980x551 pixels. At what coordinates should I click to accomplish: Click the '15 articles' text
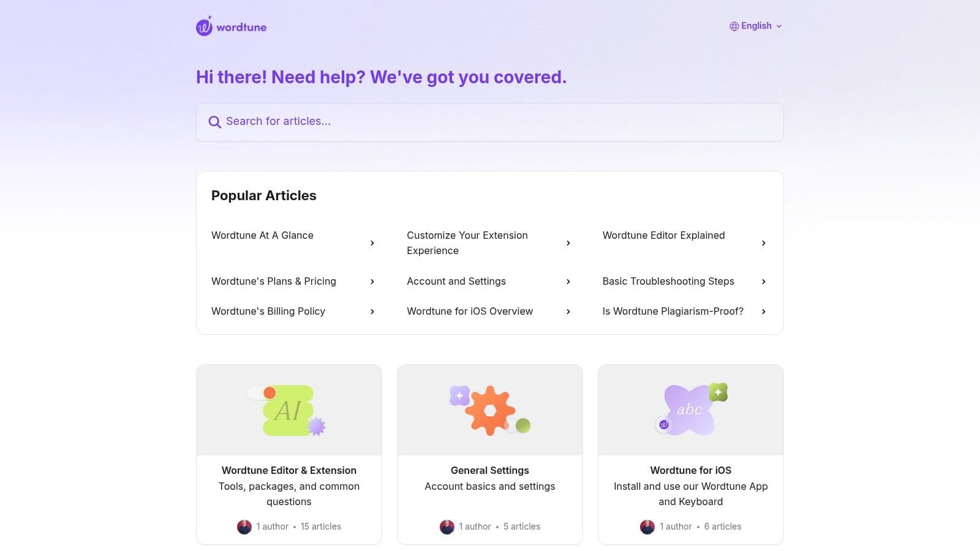(x=321, y=527)
